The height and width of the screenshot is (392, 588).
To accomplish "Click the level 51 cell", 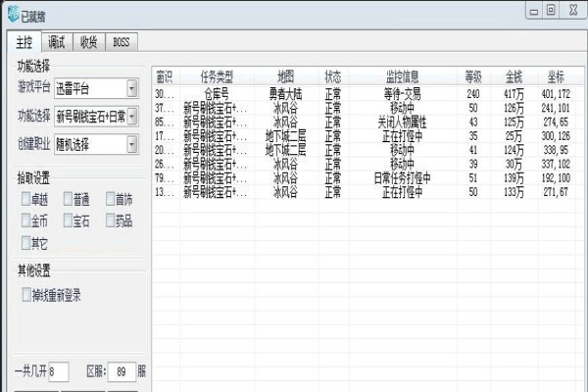I will tap(473, 177).
